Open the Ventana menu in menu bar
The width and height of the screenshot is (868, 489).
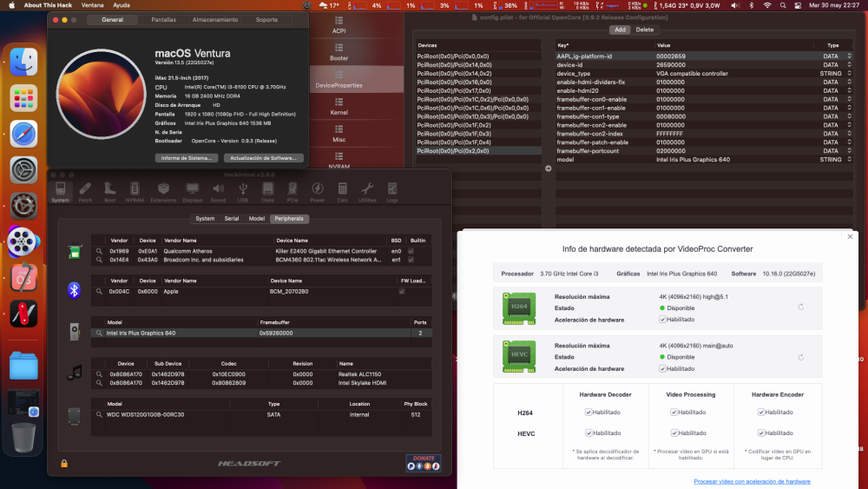(x=93, y=5)
